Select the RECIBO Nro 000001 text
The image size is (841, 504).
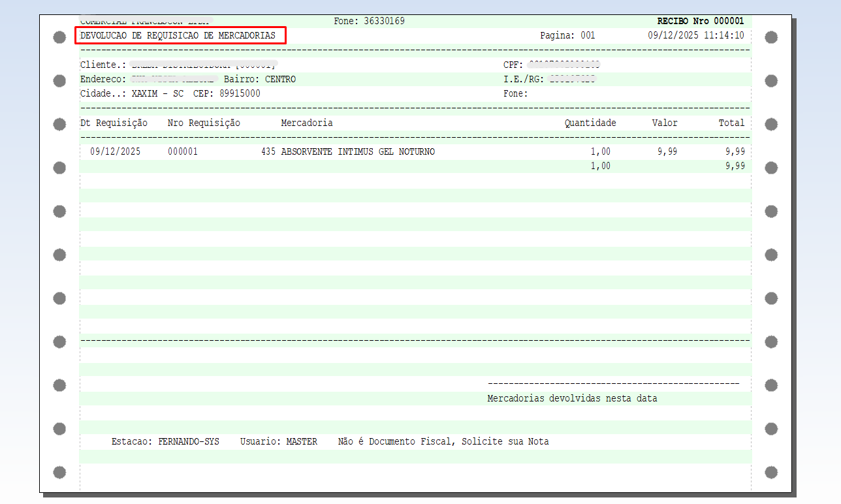[700, 21]
